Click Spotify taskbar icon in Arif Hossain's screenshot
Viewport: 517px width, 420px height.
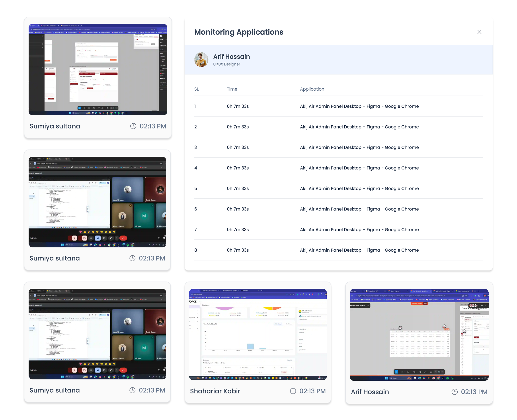click(x=448, y=378)
